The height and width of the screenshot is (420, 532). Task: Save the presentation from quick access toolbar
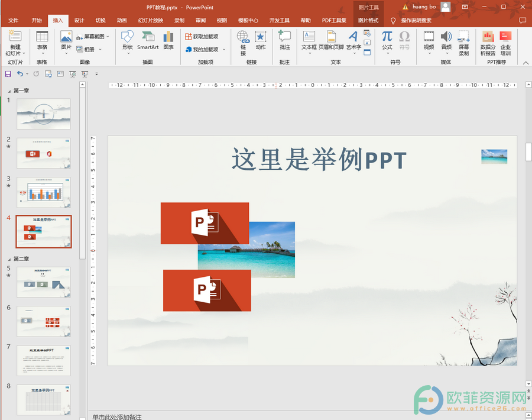(x=8, y=74)
